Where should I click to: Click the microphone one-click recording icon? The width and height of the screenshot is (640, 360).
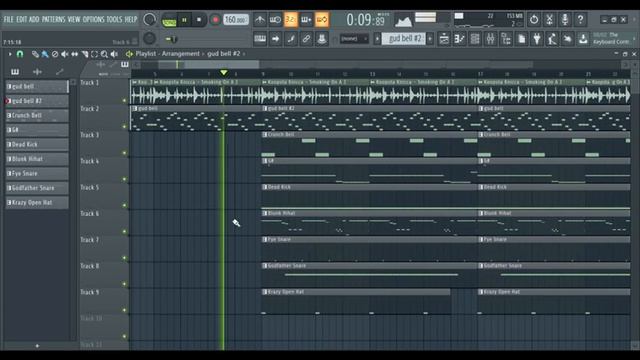tap(565, 20)
